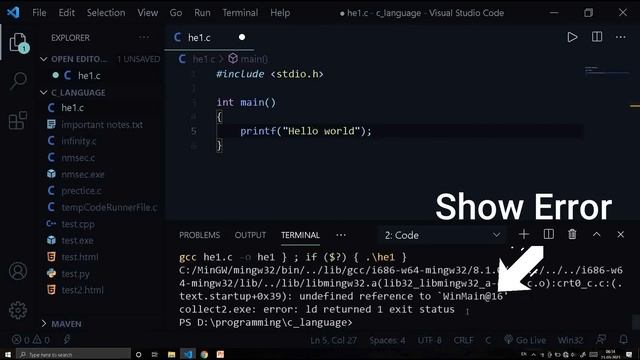Open the Selection menu

tap(106, 13)
